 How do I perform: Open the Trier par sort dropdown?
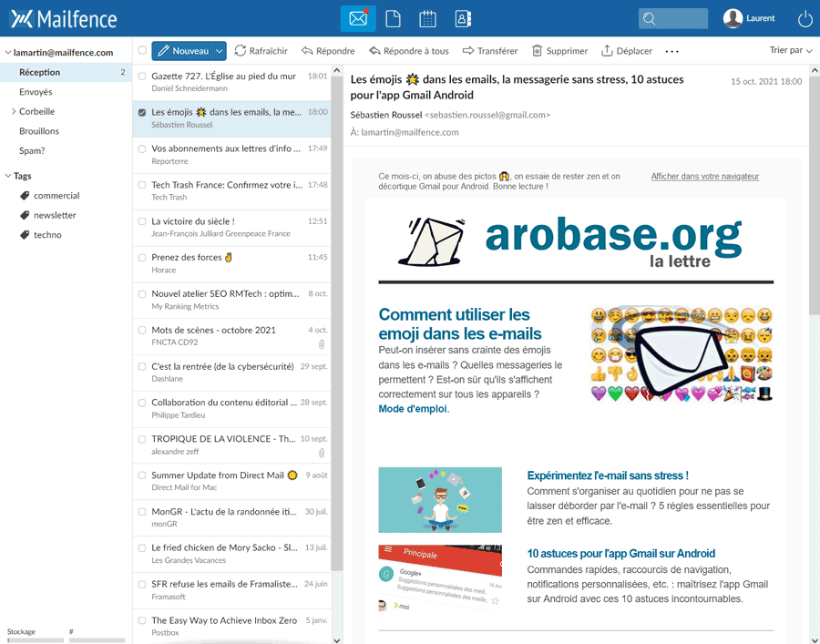(x=791, y=50)
